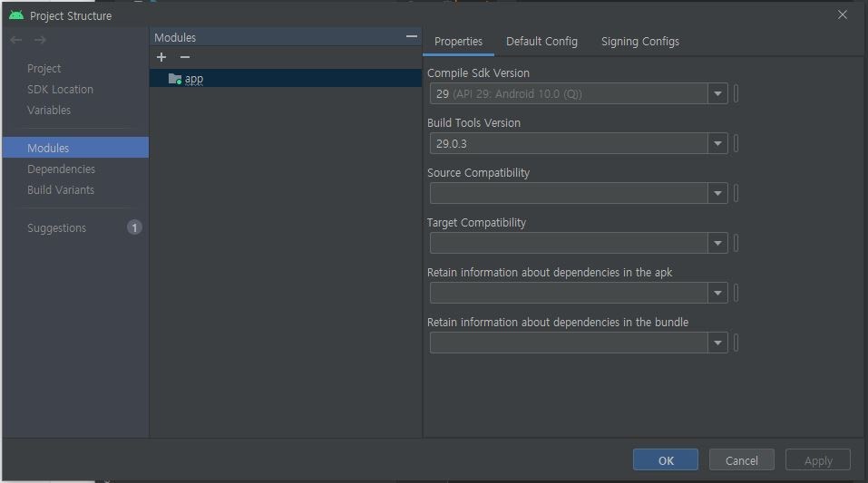Click the Apply button

[818, 460]
